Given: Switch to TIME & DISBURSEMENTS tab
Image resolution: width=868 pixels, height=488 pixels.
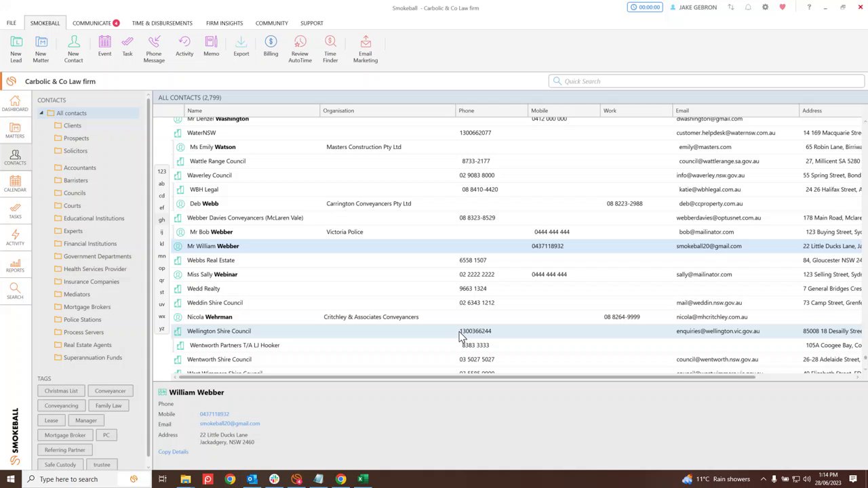Looking at the screenshot, I should (162, 23).
